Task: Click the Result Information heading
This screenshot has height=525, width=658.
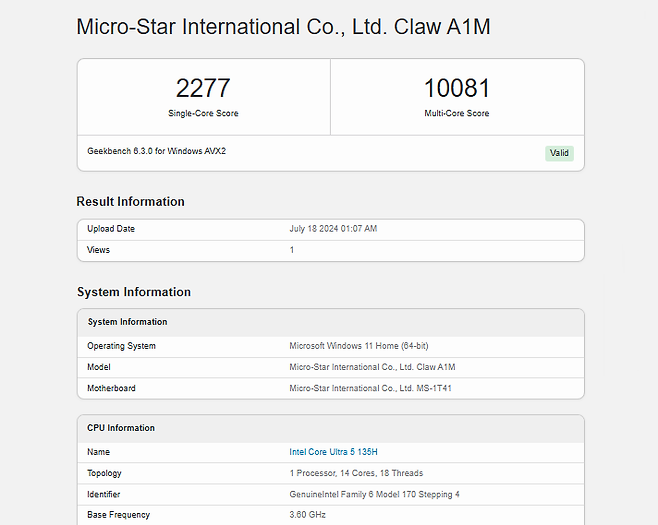Action: (x=130, y=202)
